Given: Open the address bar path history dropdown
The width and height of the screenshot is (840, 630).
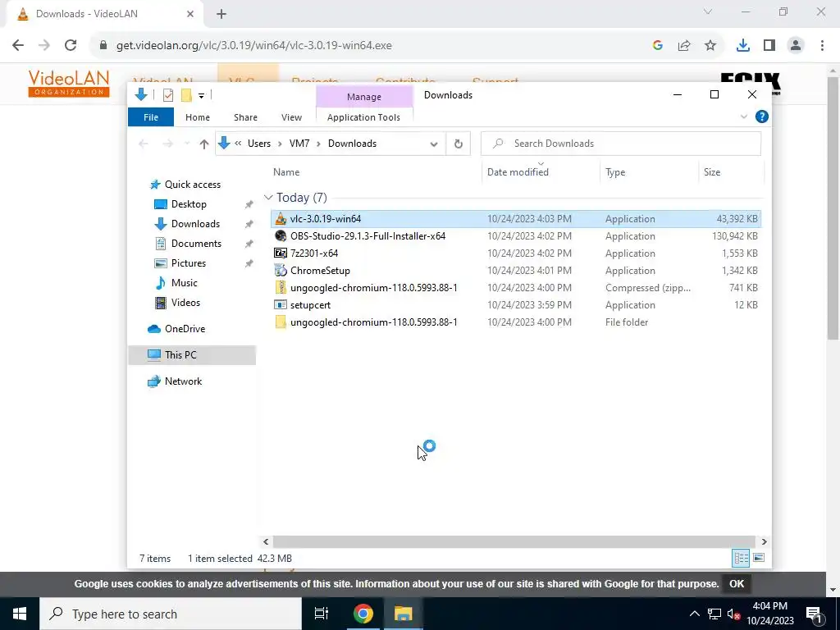Looking at the screenshot, I should [x=434, y=144].
